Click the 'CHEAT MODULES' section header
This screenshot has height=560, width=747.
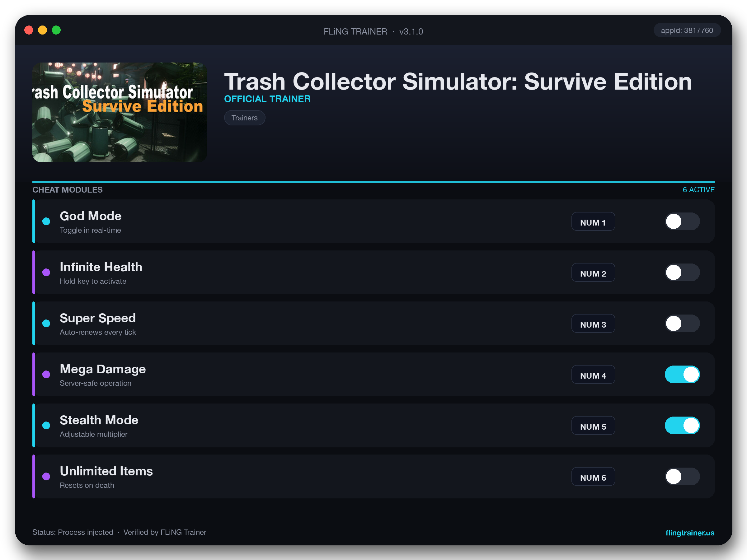pos(68,190)
